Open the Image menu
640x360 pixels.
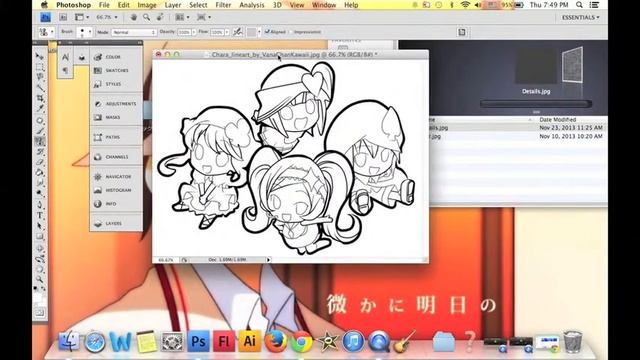coord(147,5)
